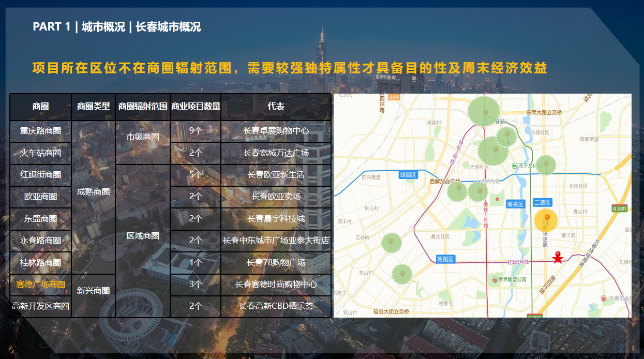Click the largest green circle at 长春站
Image resolution: width=644 pixels, height=359 pixels.
click(484, 111)
